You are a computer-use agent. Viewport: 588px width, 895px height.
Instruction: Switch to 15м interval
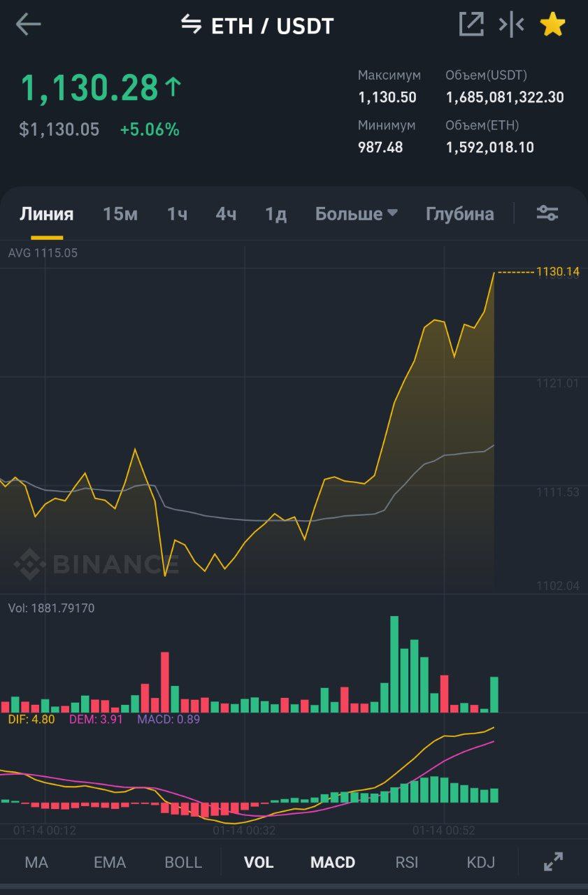pos(120,214)
